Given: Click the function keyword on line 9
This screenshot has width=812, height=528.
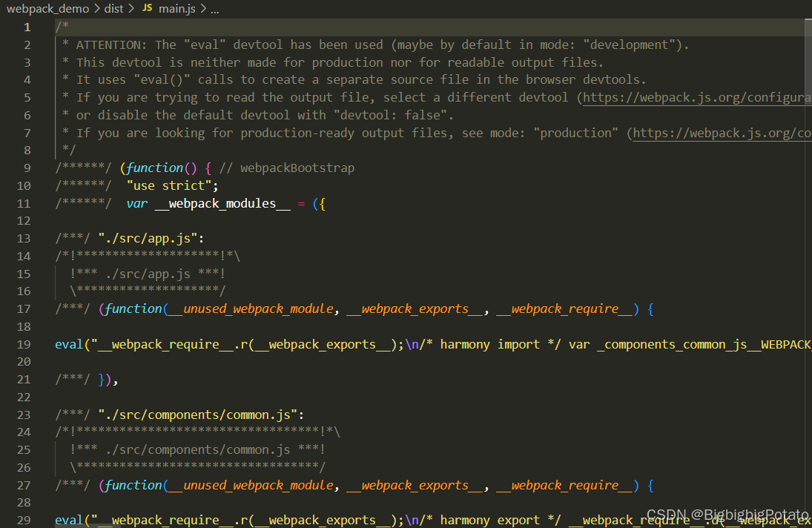Looking at the screenshot, I should [x=154, y=168].
